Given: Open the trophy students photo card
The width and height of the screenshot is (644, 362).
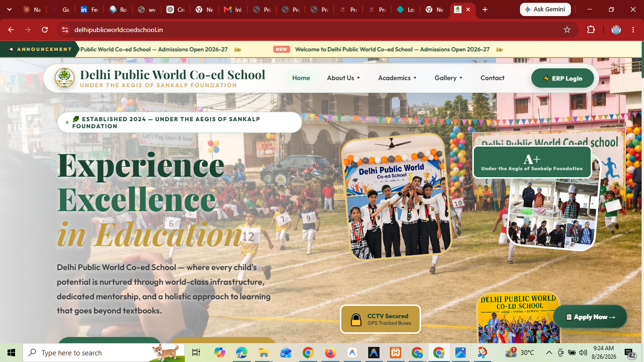Looking at the screenshot, I should pos(396,197).
